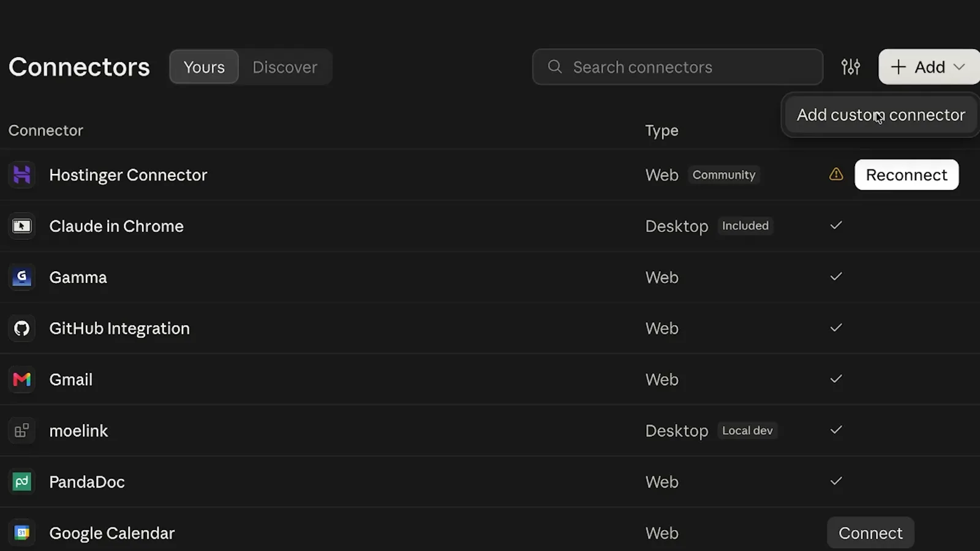
Task: Select the PandaDoc connector name
Action: 87,482
